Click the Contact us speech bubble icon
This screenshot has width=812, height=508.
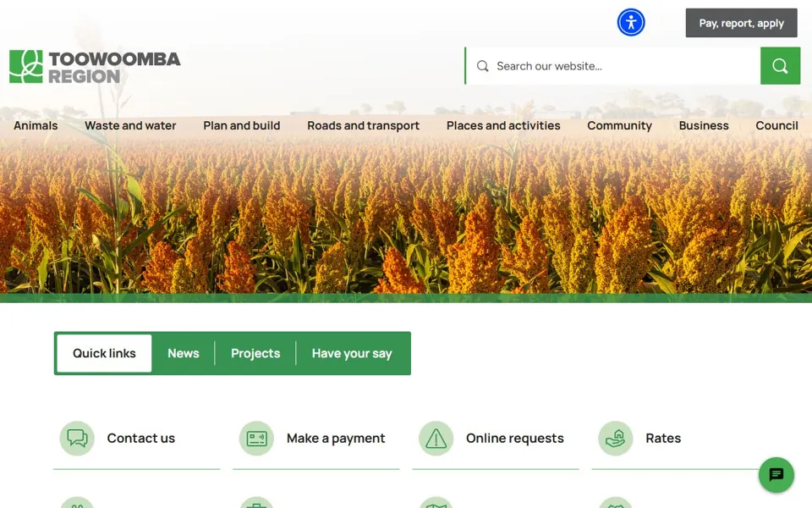pos(77,439)
